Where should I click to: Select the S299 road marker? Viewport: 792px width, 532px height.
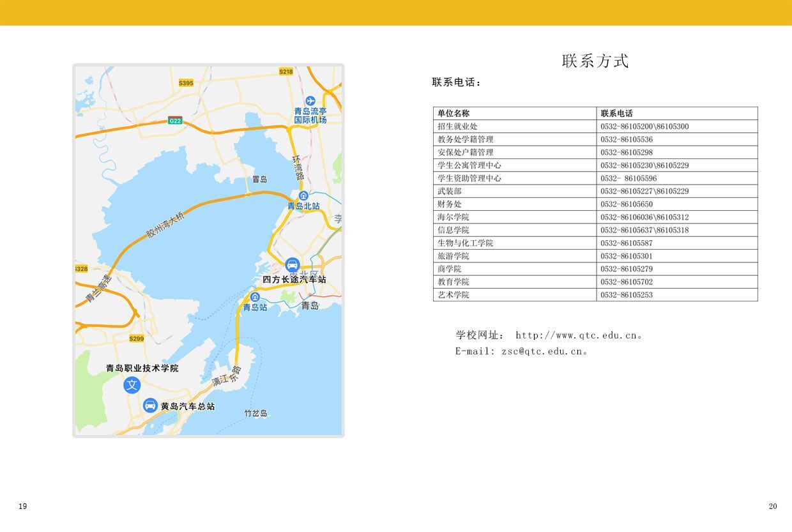tap(137, 338)
